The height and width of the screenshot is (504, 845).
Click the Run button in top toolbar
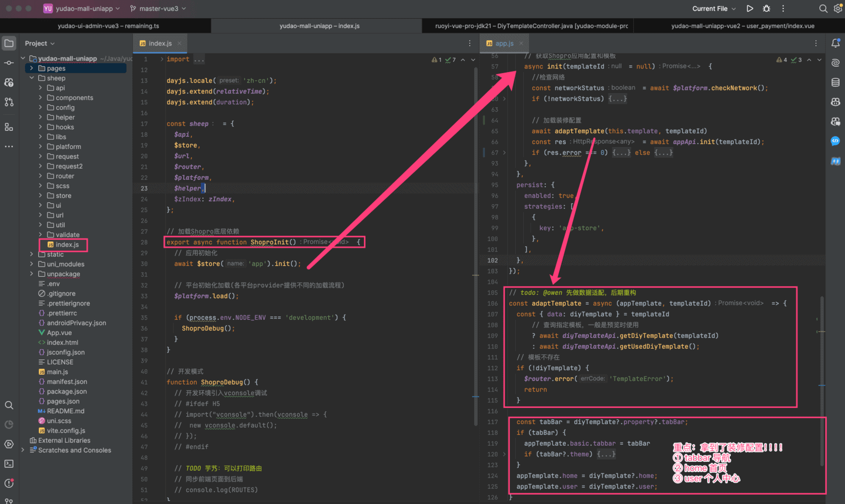(749, 8)
